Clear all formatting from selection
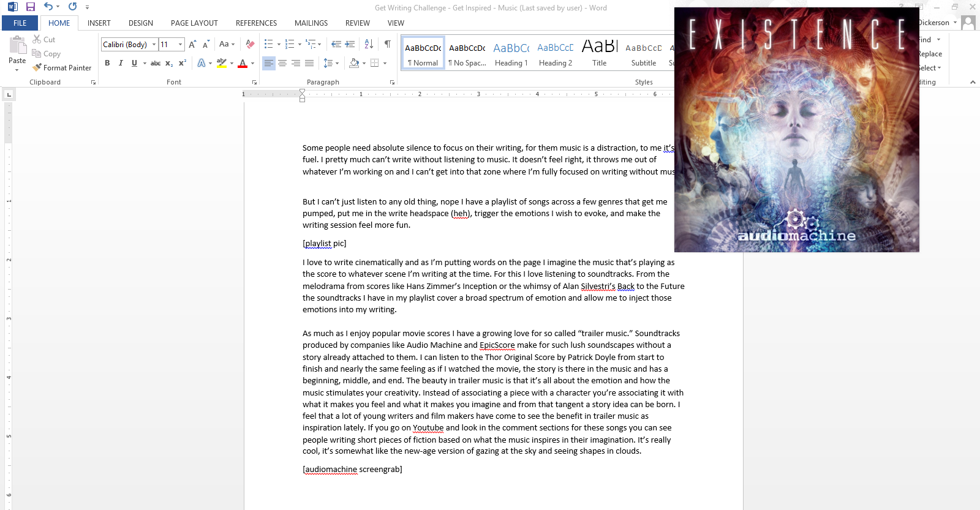Screen dimensions: 980x510 (250, 44)
